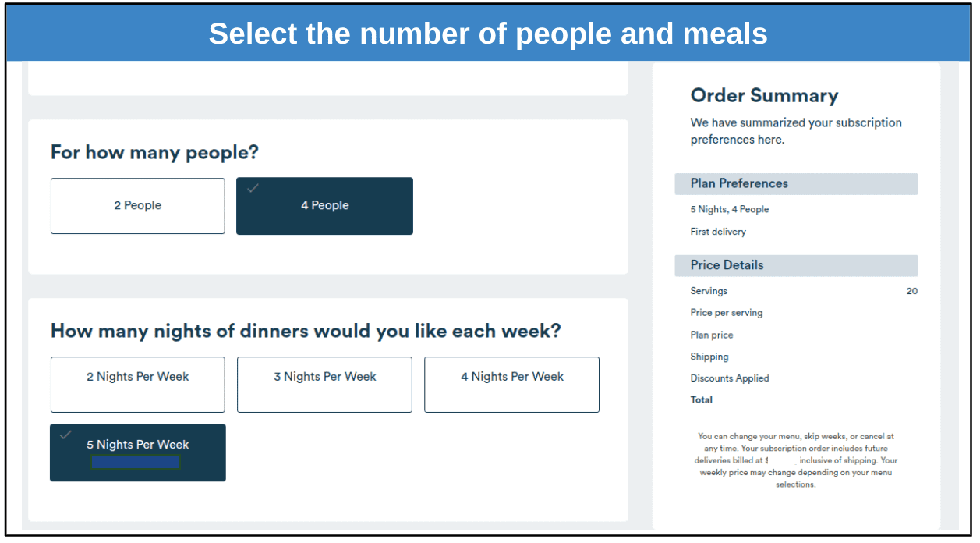The height and width of the screenshot is (543, 980).
Task: Choose 4 Nights Per Week
Action: (511, 385)
